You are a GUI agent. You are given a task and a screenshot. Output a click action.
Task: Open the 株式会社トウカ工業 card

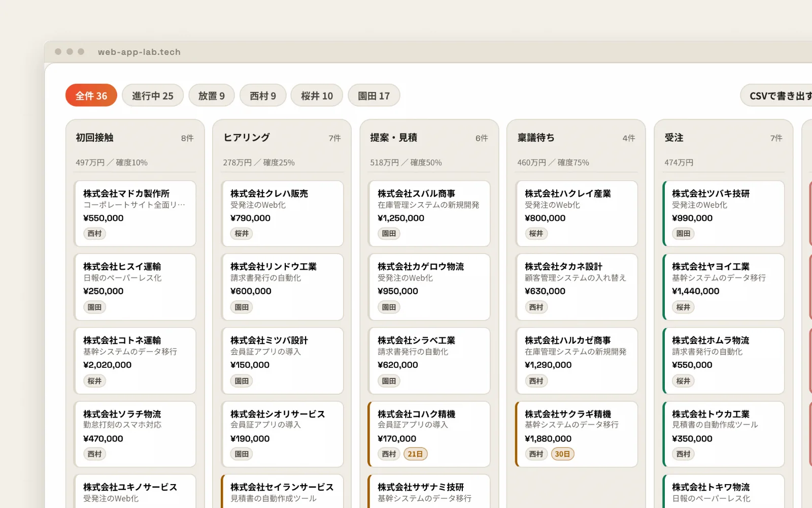[x=724, y=434]
